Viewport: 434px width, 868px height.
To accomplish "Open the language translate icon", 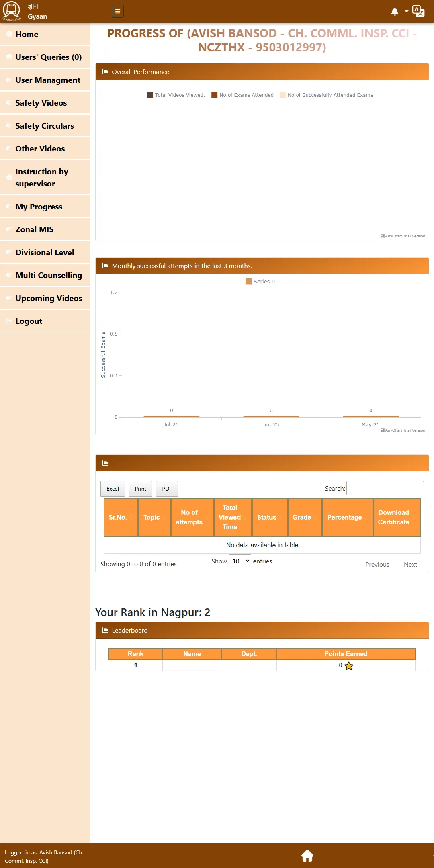I will coord(418,11).
